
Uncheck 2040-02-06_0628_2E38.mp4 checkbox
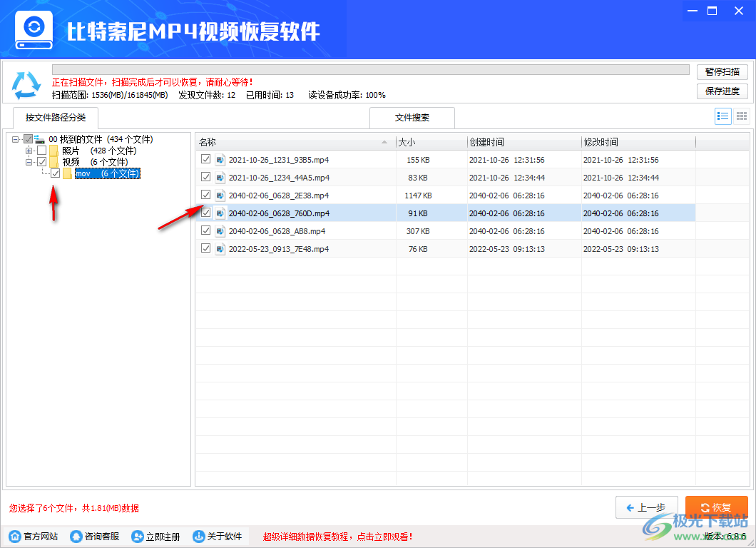[206, 195]
